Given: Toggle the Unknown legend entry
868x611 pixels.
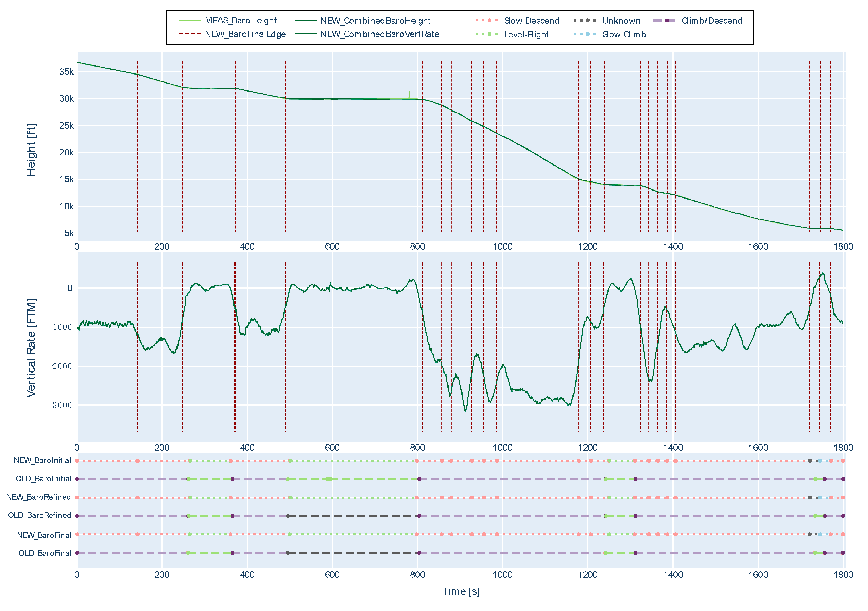Looking at the screenshot, I should (x=607, y=20).
